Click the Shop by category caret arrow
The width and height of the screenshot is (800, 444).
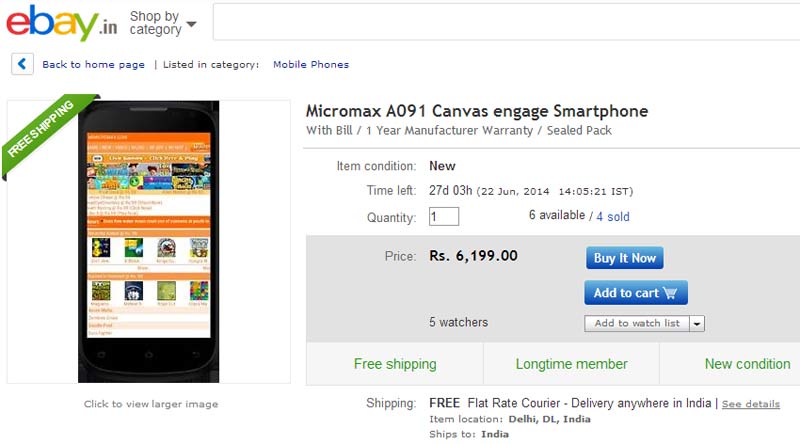point(191,24)
